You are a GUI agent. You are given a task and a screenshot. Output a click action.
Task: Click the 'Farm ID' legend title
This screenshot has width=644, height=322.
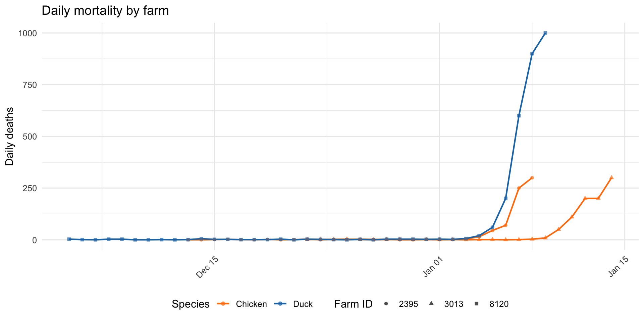click(353, 304)
